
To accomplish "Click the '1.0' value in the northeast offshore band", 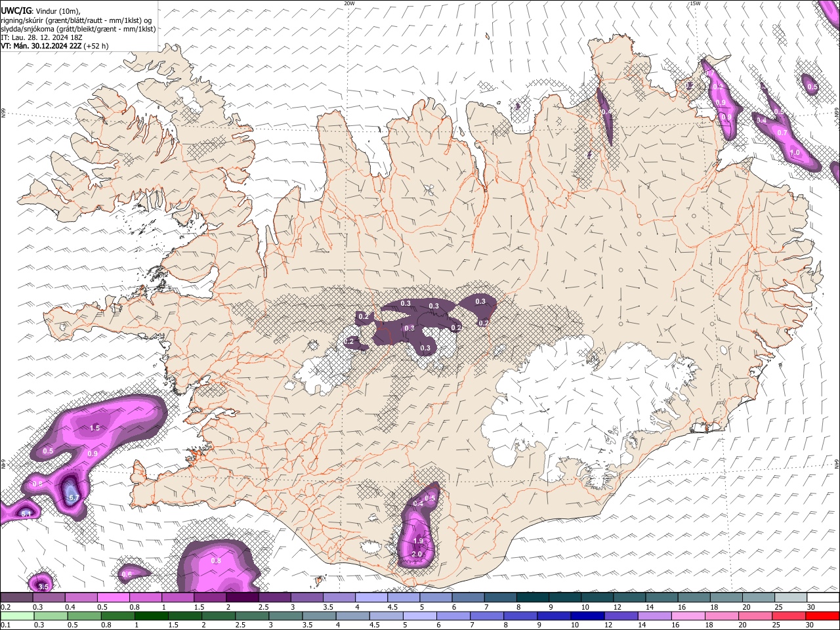I will 795,153.
